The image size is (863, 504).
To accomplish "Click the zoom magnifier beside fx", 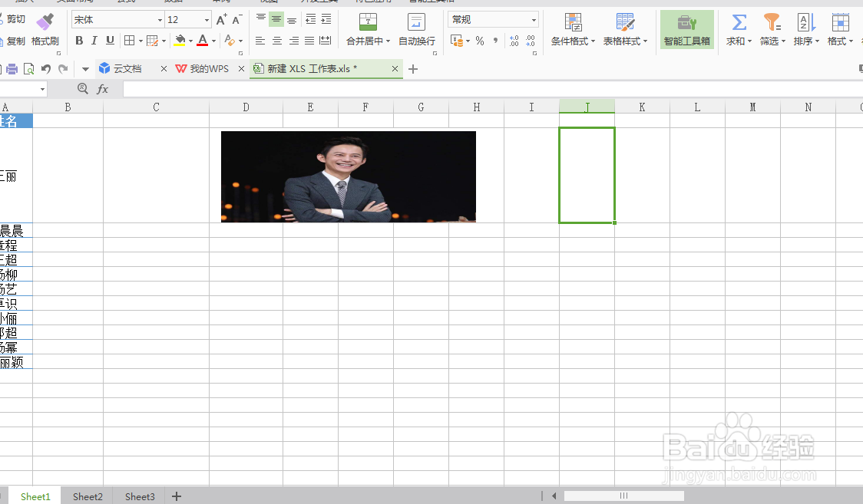I will point(83,88).
